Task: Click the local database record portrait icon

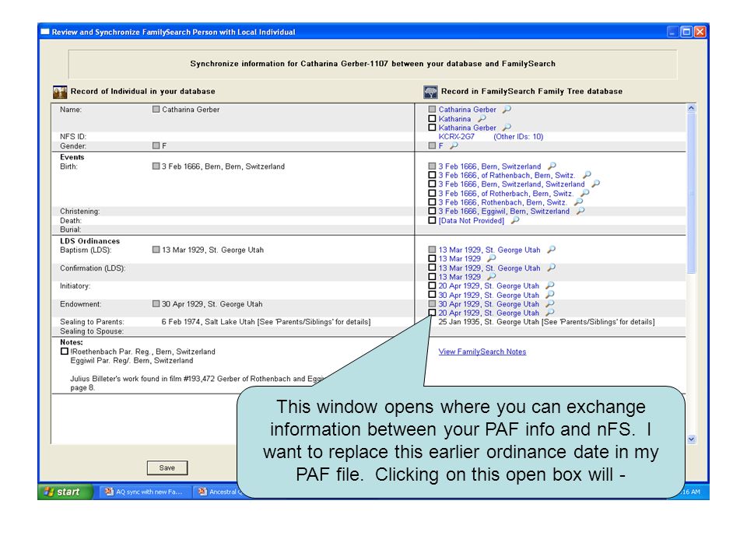Action: pyautogui.click(x=60, y=92)
